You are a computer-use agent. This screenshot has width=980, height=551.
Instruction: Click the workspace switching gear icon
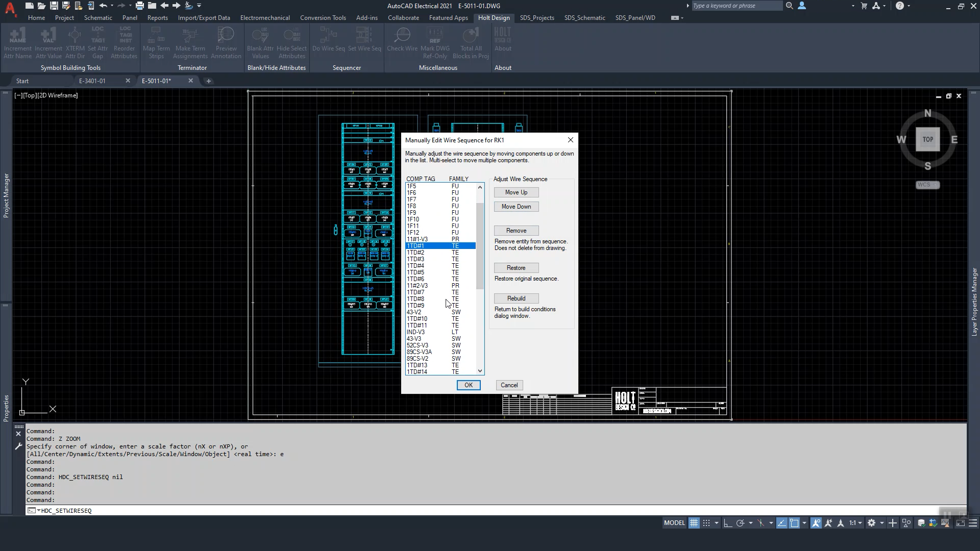pyautogui.click(x=871, y=523)
